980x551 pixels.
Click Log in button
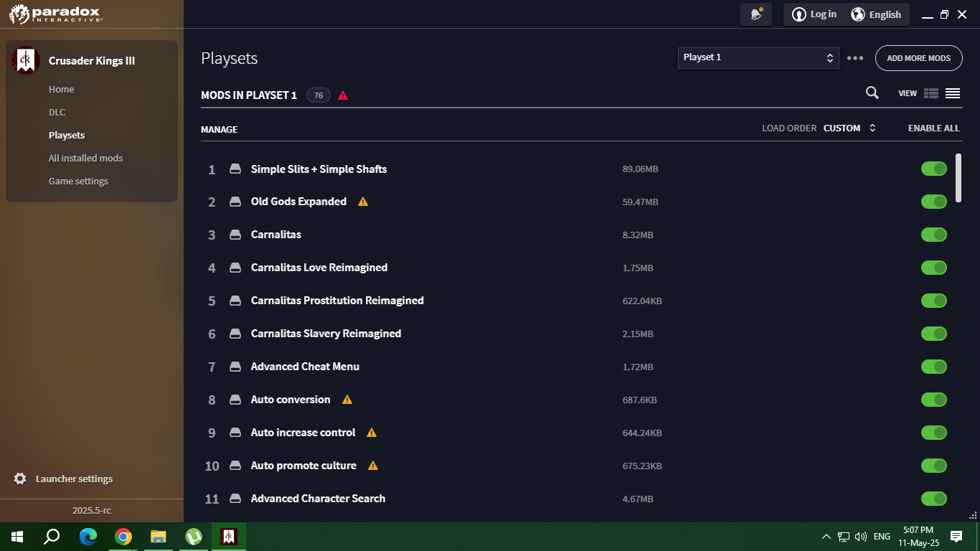click(814, 14)
